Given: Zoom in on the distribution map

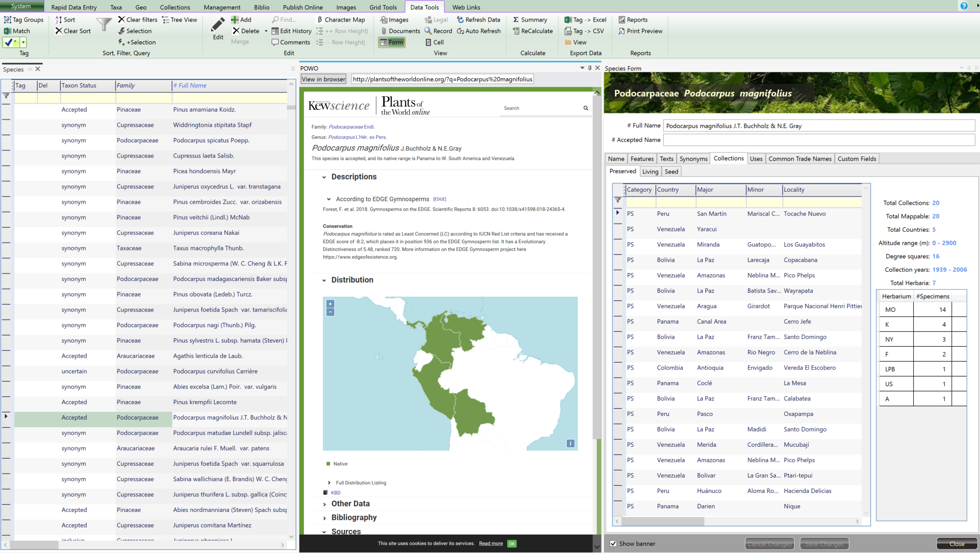Looking at the screenshot, I should [x=330, y=304].
